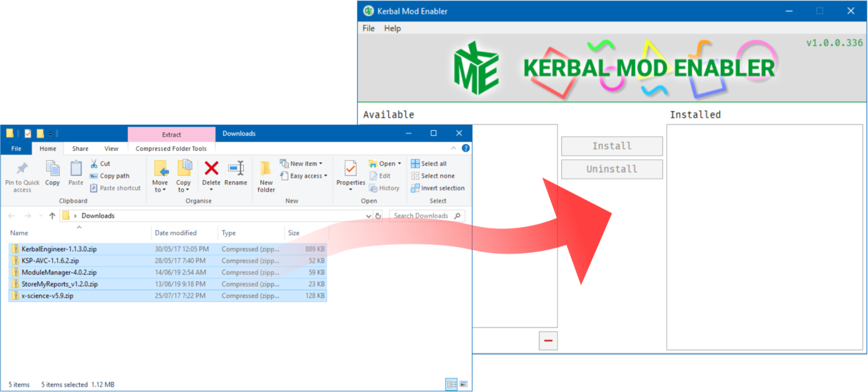Switch to Details view icon in status bar
The image size is (868, 392).
tap(451, 384)
